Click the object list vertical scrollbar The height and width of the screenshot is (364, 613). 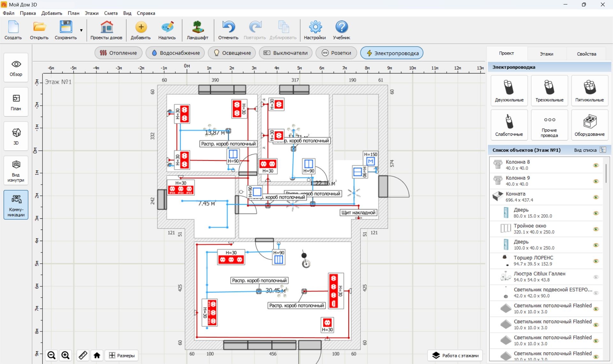(606, 174)
